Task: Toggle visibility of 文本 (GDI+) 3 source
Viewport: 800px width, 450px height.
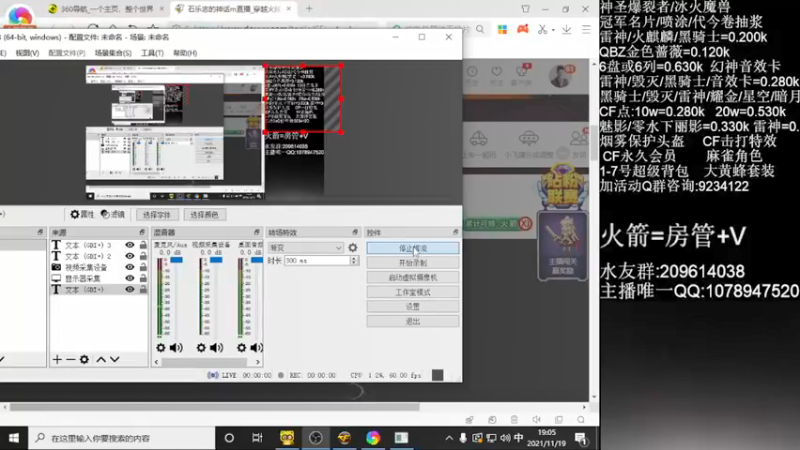Action: point(130,245)
